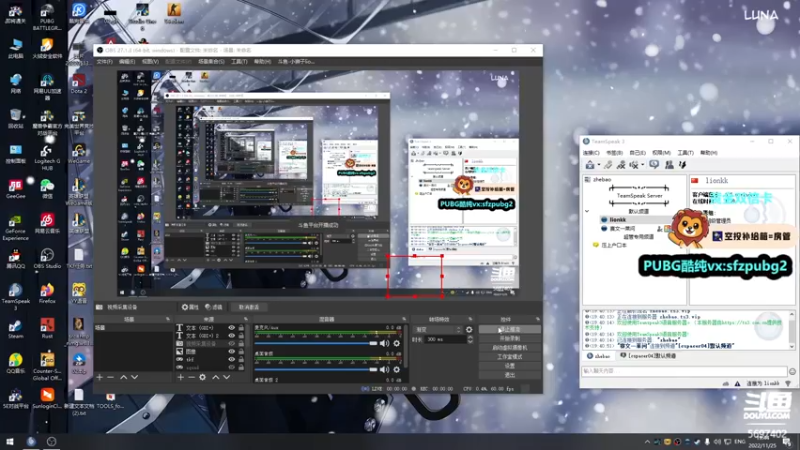Viewport: 800px width, 450px height.
Task: Remove selected source with minus icon
Action: click(191, 377)
